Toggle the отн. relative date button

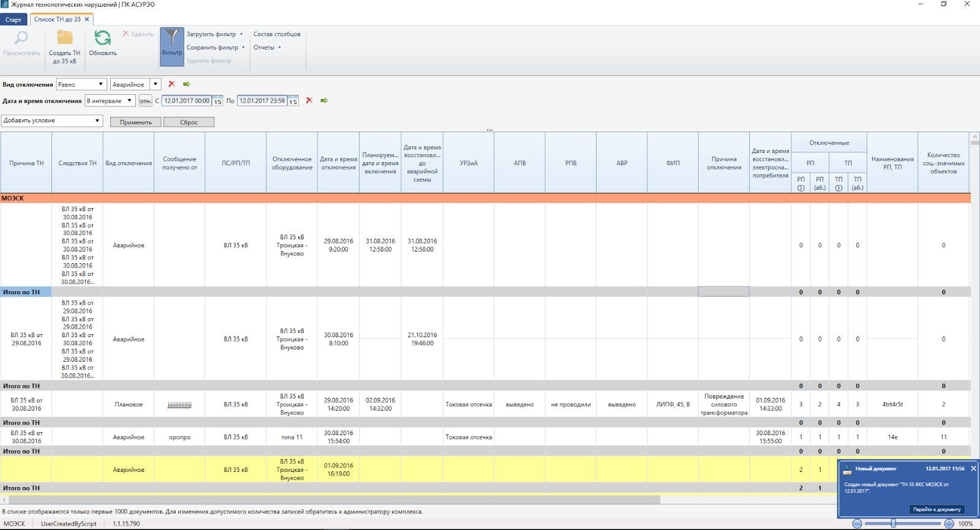pos(145,101)
